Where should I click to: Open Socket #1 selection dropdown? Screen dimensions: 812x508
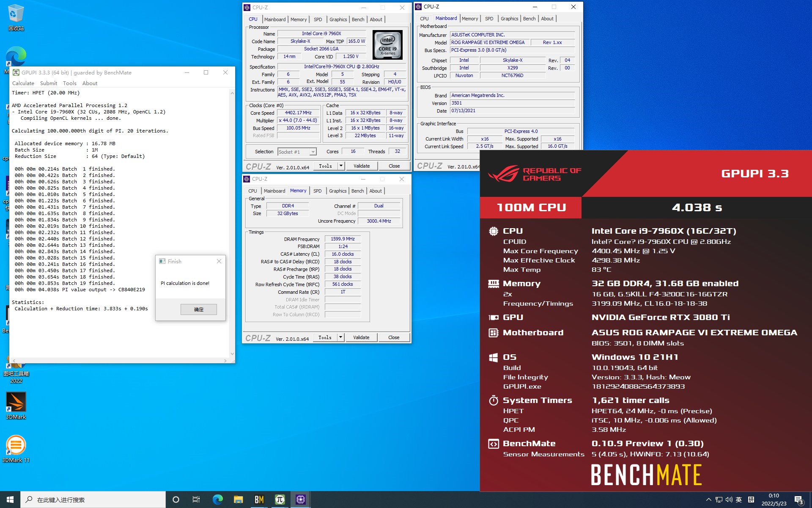pyautogui.click(x=297, y=152)
